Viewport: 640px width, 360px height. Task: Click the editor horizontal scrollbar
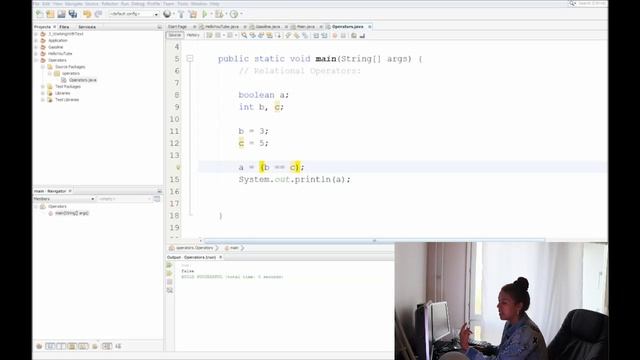click(x=374, y=241)
